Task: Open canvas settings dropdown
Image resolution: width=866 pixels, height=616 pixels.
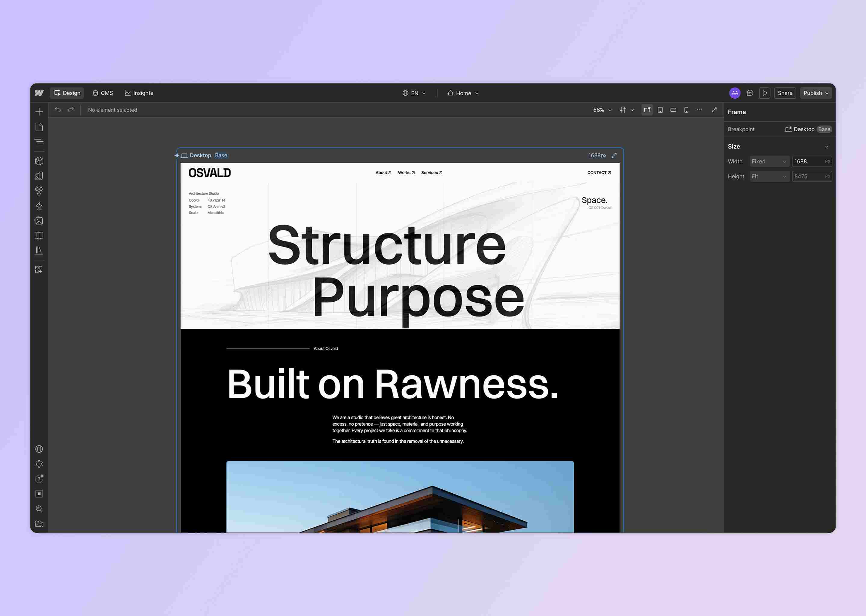Action: point(626,109)
